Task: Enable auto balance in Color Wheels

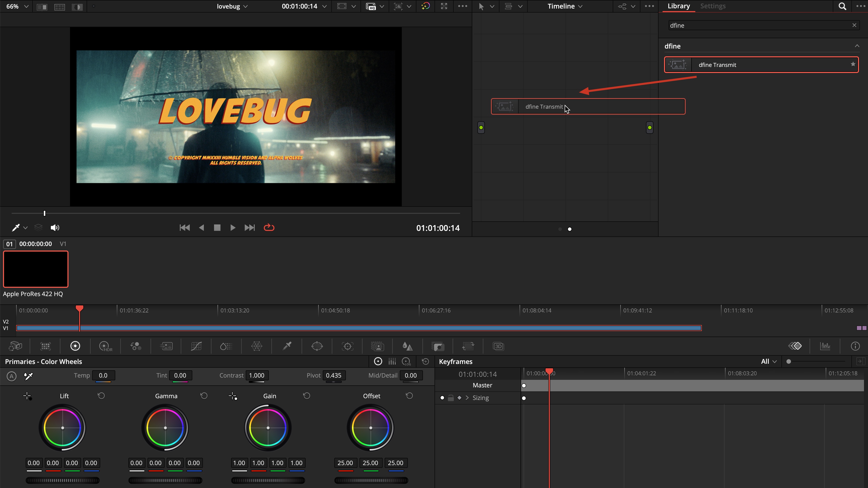Action: click(12, 376)
